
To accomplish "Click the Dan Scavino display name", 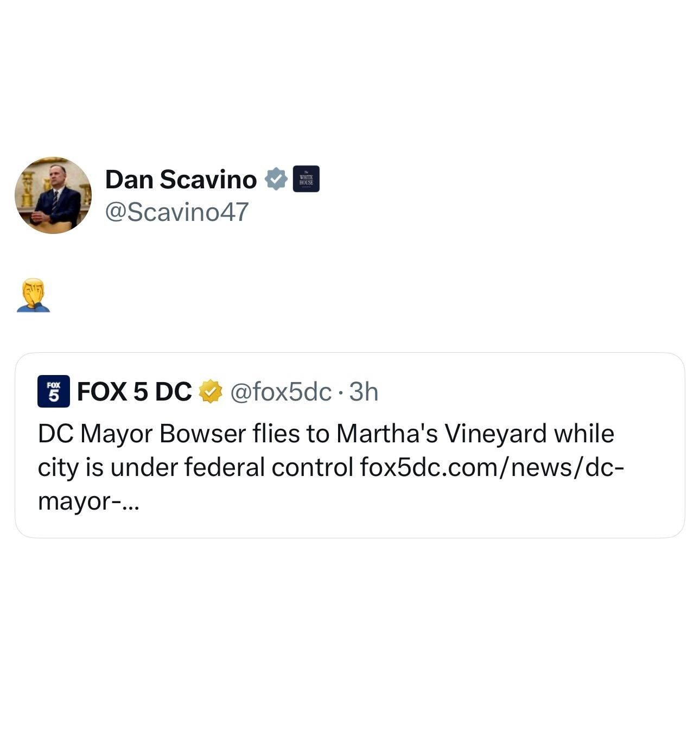I will pos(181,179).
